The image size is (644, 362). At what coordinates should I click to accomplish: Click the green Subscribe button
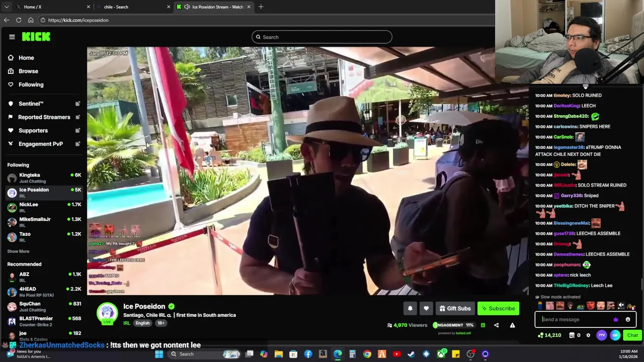point(498,309)
